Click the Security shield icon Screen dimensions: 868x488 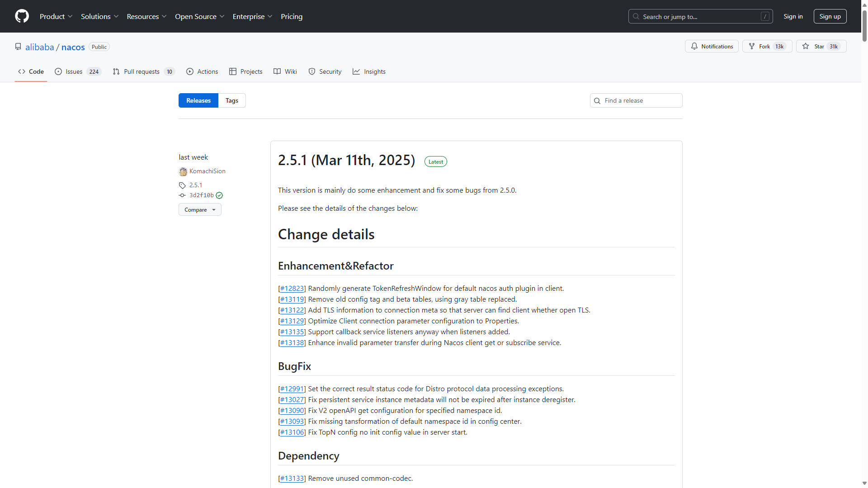point(312,71)
